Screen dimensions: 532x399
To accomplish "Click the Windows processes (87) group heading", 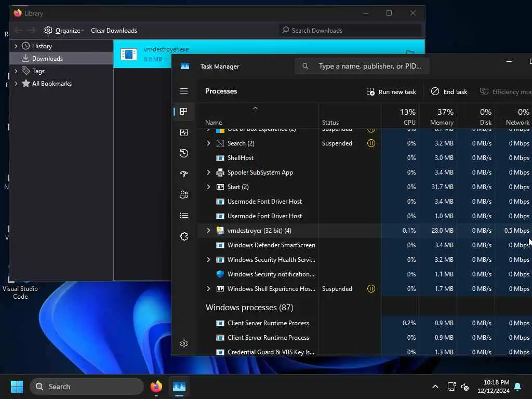I will tap(249, 308).
